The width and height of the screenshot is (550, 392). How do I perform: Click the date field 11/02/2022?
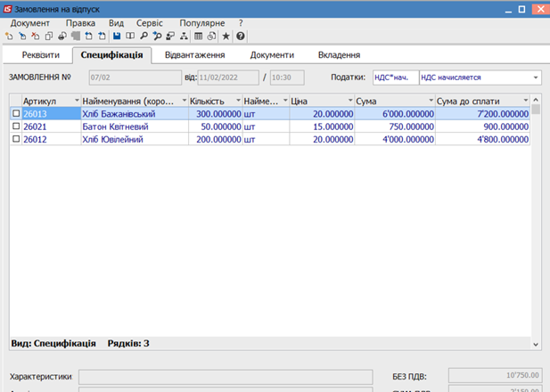228,78
